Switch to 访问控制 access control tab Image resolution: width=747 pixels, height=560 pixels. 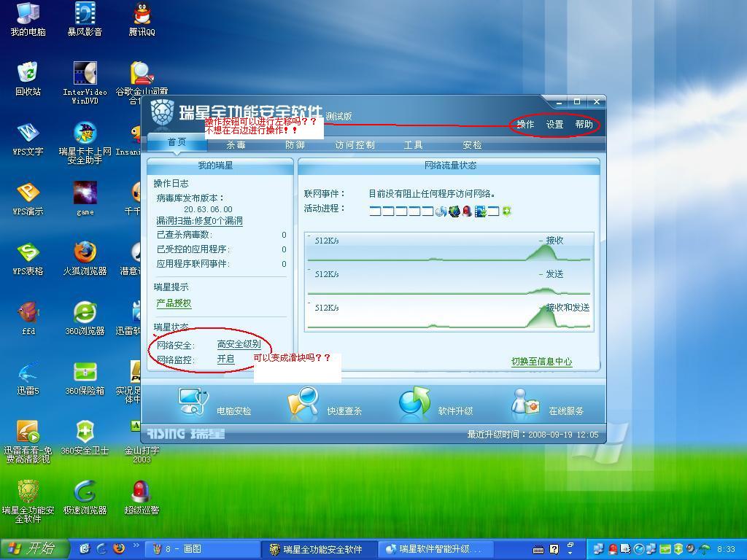pyautogui.click(x=355, y=145)
